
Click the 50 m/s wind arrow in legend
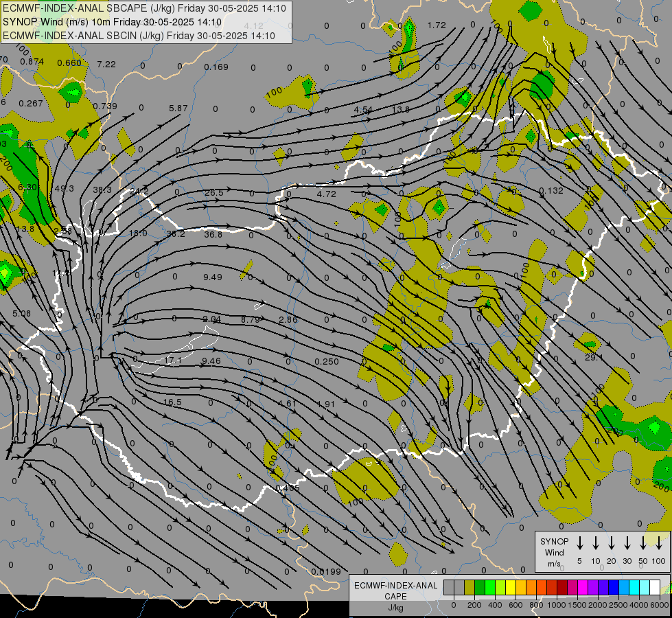coord(643,542)
